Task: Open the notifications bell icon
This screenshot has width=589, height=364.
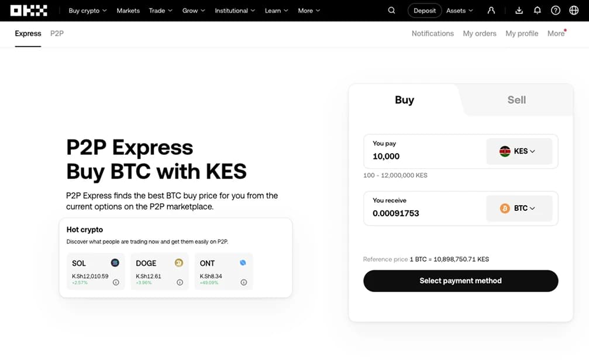Action: click(x=537, y=11)
